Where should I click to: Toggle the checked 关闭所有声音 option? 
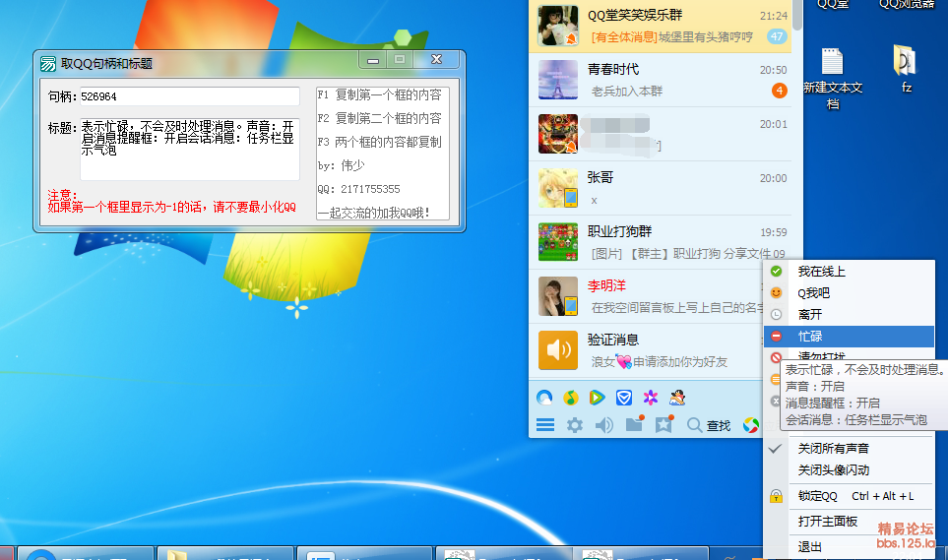(x=849, y=448)
